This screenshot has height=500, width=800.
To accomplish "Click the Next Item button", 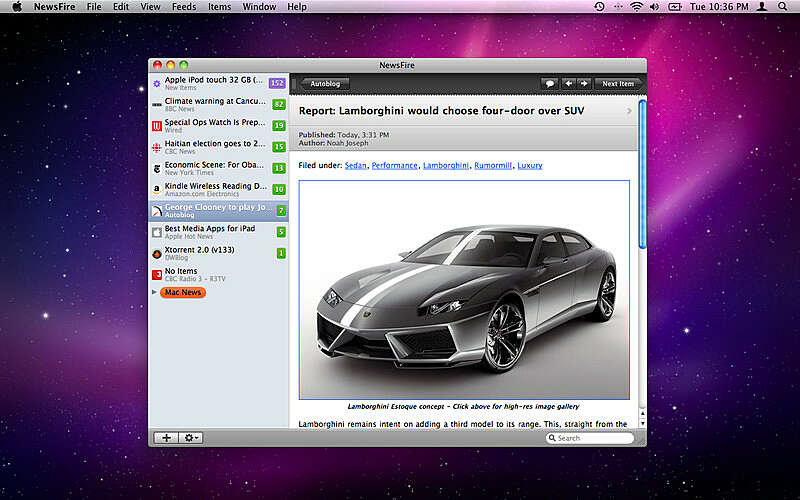I will pyautogui.click(x=617, y=84).
